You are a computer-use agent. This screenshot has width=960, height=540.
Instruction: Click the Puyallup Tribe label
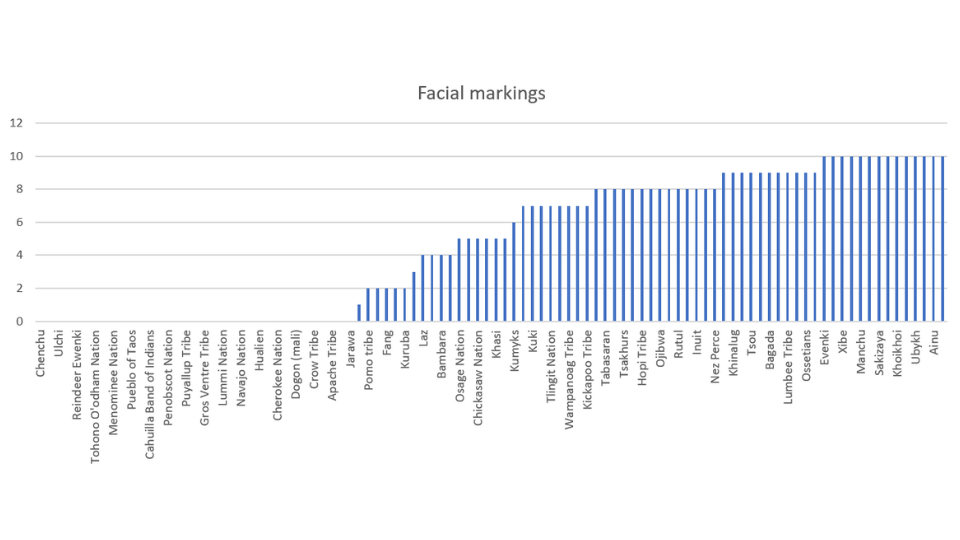(187, 368)
